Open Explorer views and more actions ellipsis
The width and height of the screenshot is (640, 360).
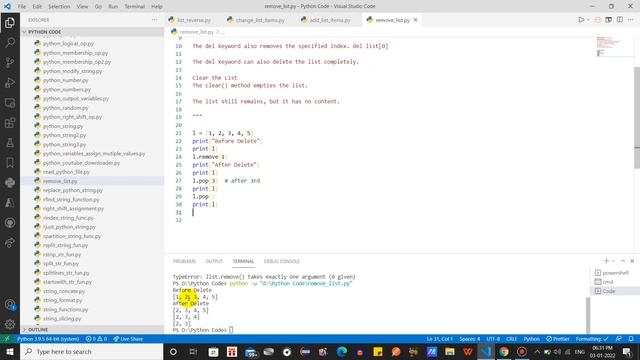point(154,20)
